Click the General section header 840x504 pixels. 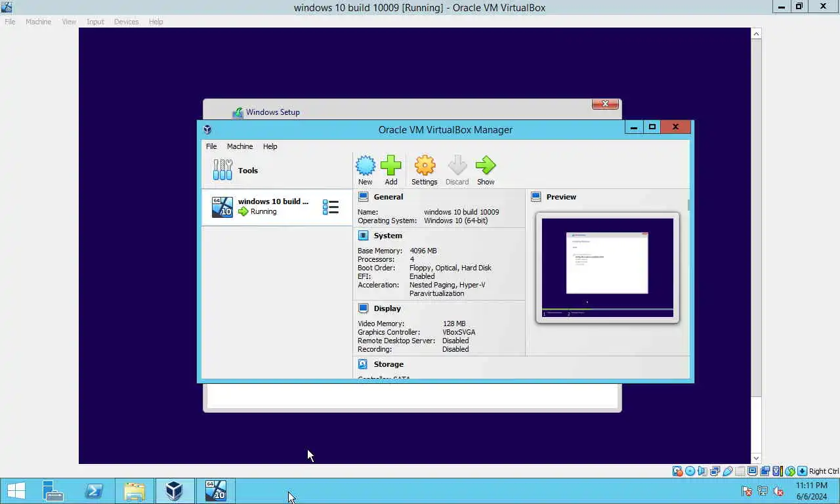388,197
